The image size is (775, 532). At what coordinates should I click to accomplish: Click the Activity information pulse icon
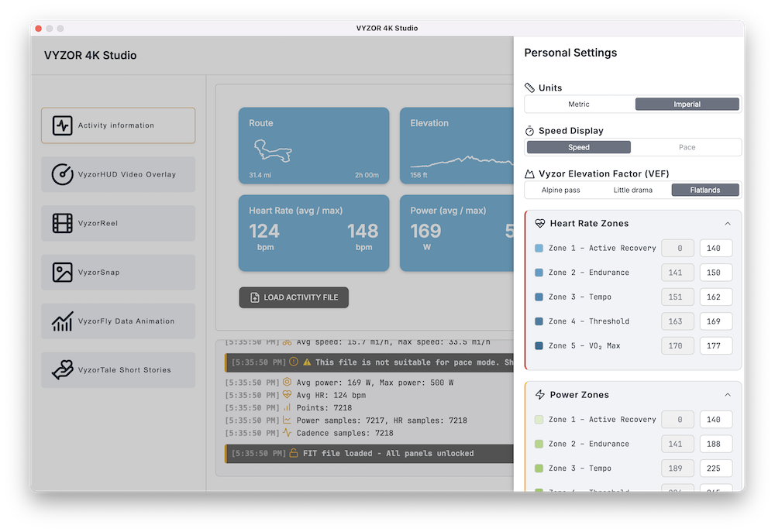pos(63,125)
